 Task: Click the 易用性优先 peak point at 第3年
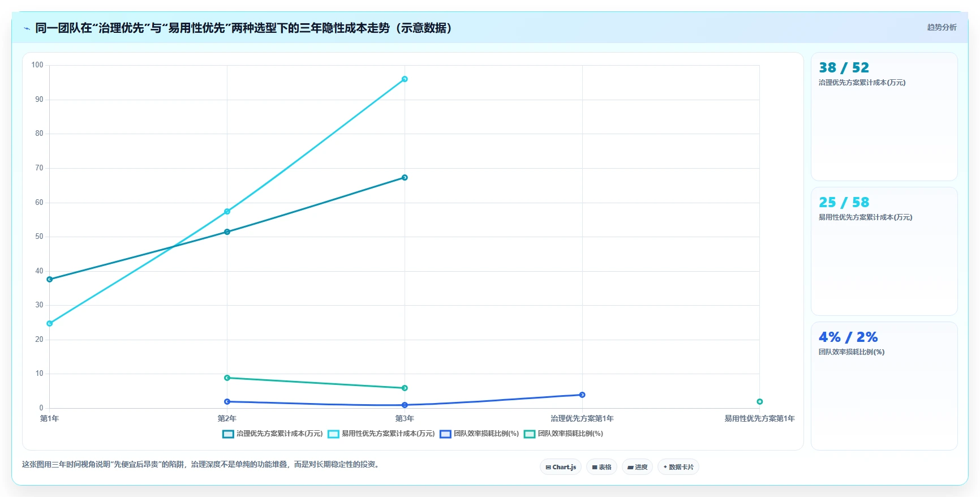coord(405,79)
